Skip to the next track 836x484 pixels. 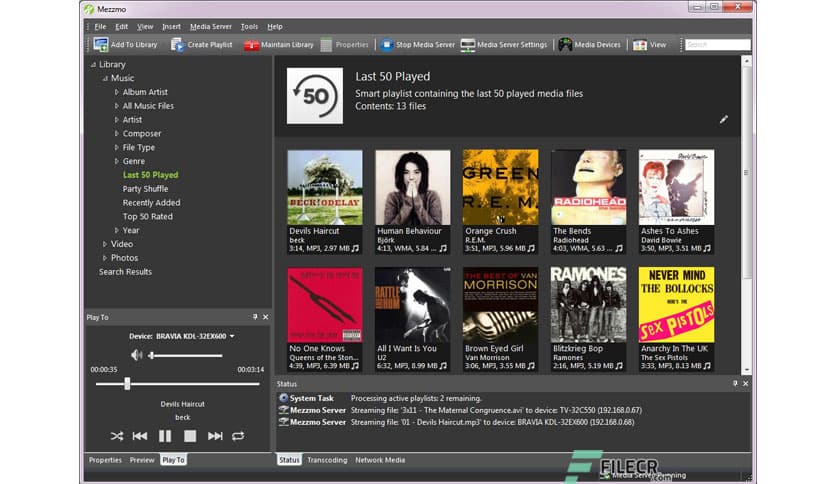(215, 436)
